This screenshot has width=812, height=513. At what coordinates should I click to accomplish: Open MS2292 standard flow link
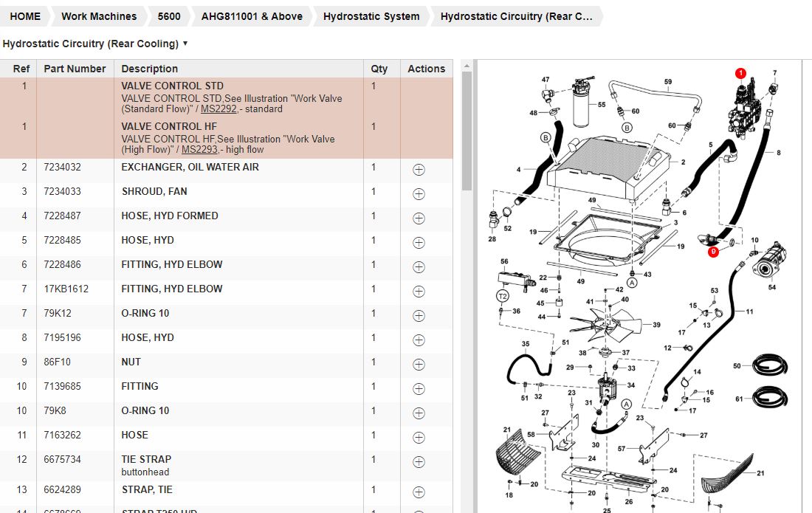tap(218, 109)
